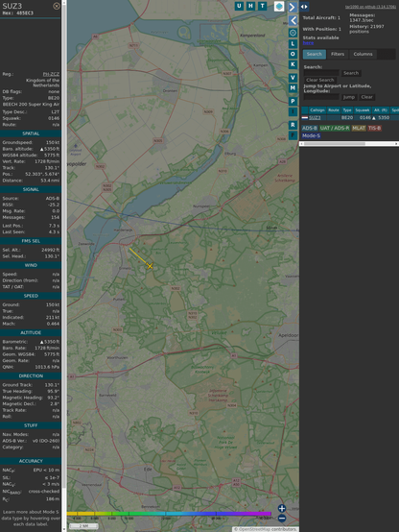Click the BE20 type value in the info panel
The width and height of the screenshot is (399, 532).
(54, 98)
